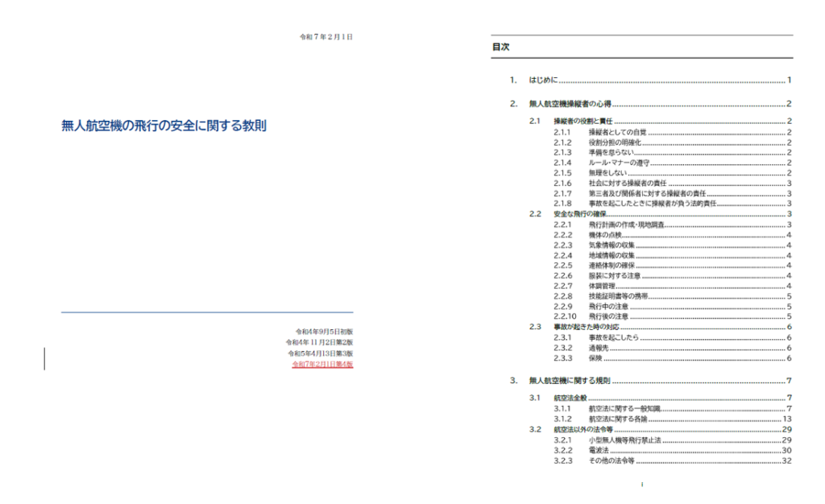Go to 2.2.10 飛行後の注意
Image resolution: width=825 pixels, height=504 pixels.
(x=608, y=317)
